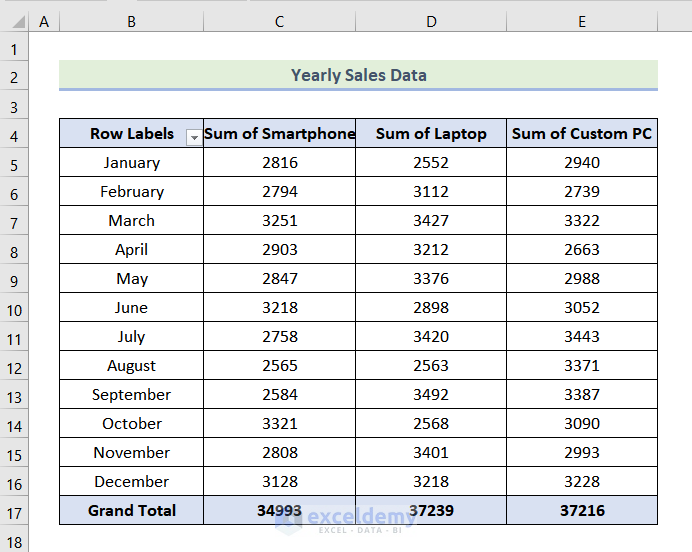The width and height of the screenshot is (692, 552).
Task: Click the January row label cell
Action: [x=131, y=163]
